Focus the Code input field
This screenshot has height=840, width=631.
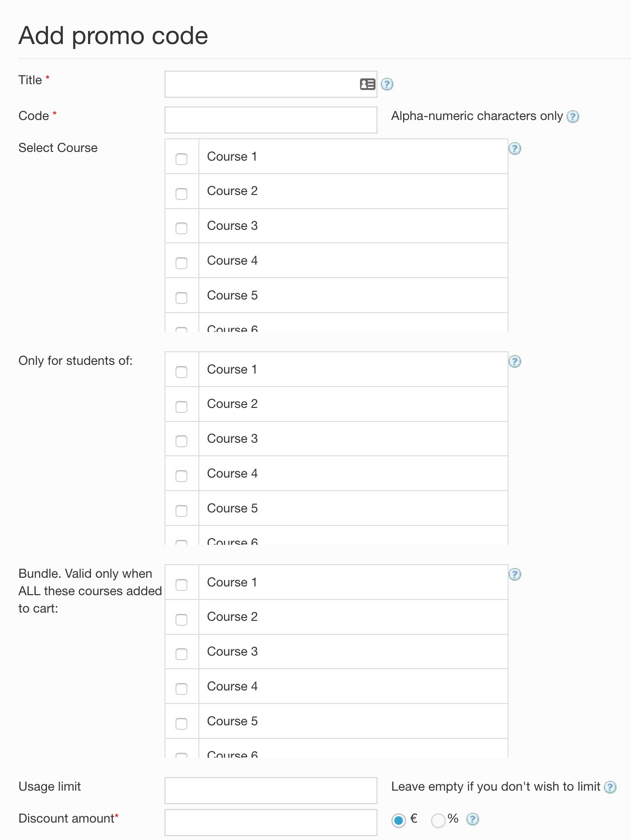point(270,120)
